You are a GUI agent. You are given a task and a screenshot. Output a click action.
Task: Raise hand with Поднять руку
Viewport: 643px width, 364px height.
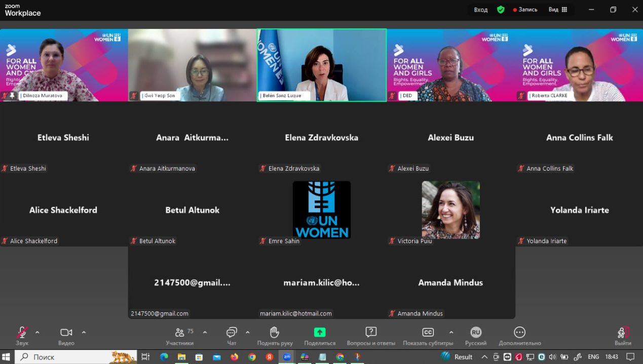click(275, 336)
